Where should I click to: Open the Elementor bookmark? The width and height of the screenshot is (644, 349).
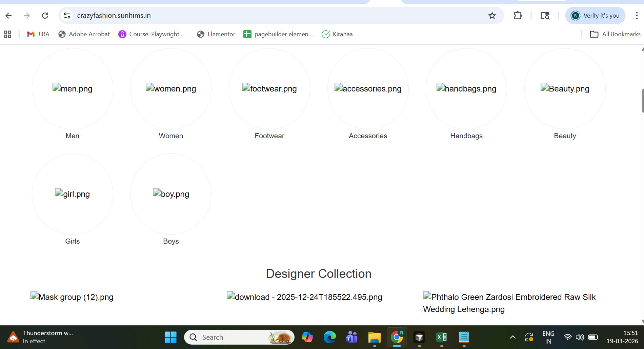(216, 34)
